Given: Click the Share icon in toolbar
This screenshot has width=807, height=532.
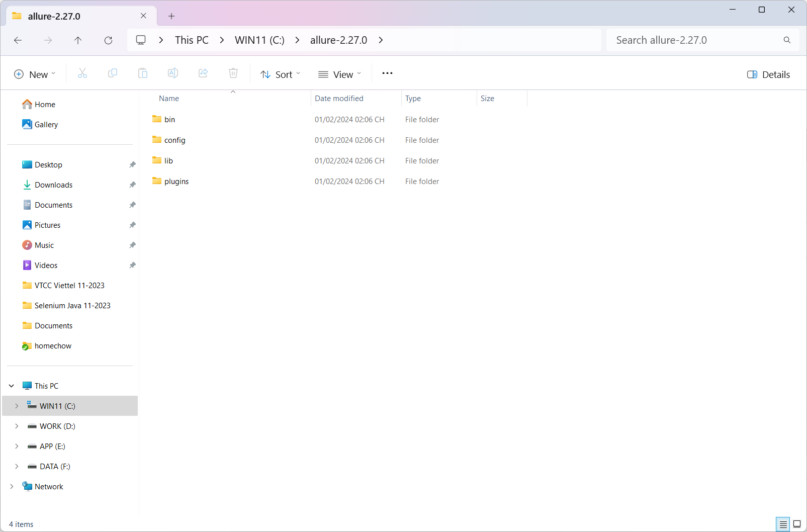Looking at the screenshot, I should click(203, 73).
